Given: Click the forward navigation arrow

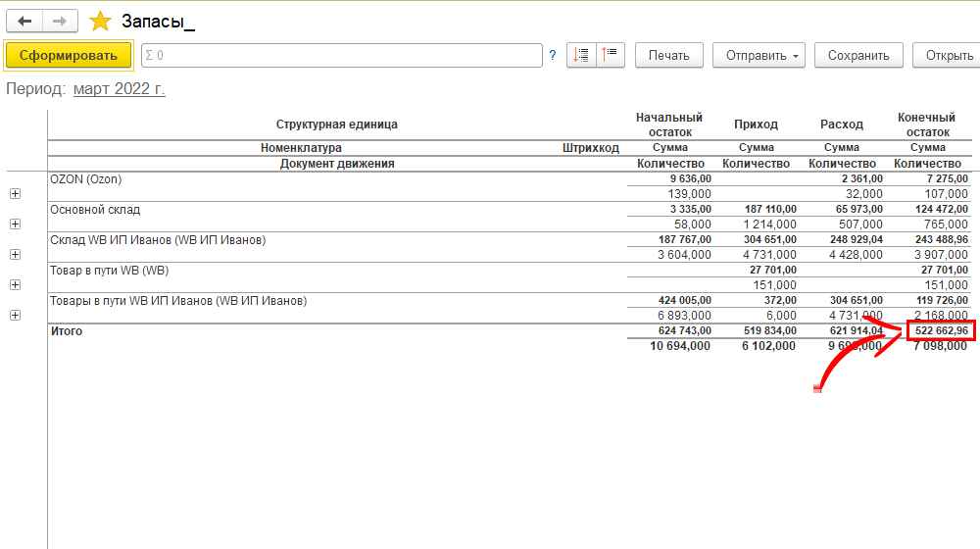Looking at the screenshot, I should pos(60,22).
